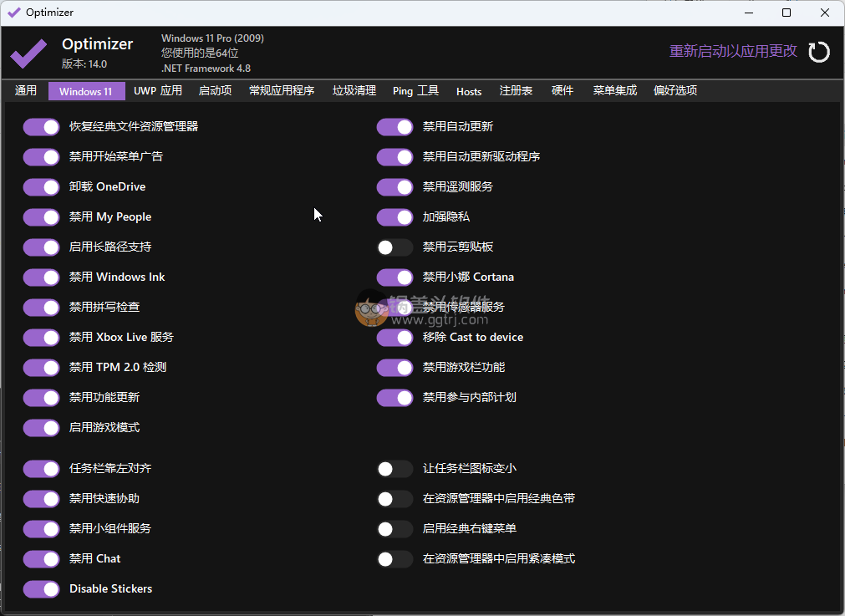Screen dimensions: 845x616
Task: Open the 通用 tab
Action: pyautogui.click(x=25, y=90)
